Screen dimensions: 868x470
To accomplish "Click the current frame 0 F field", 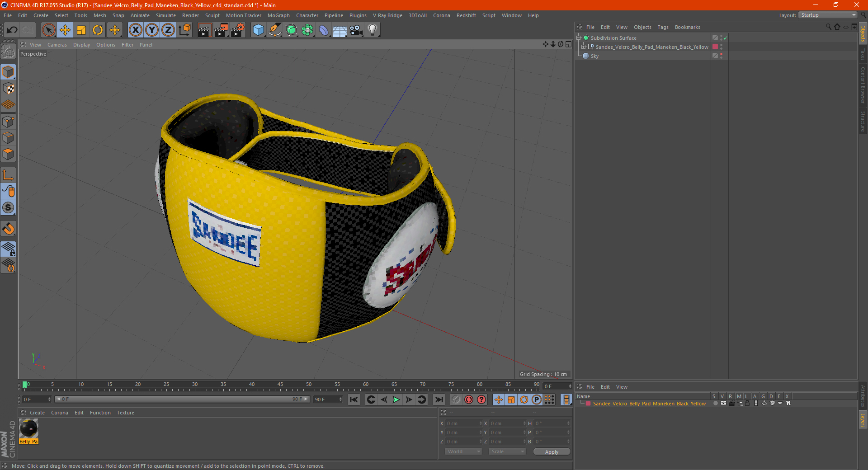I will (x=36, y=399).
